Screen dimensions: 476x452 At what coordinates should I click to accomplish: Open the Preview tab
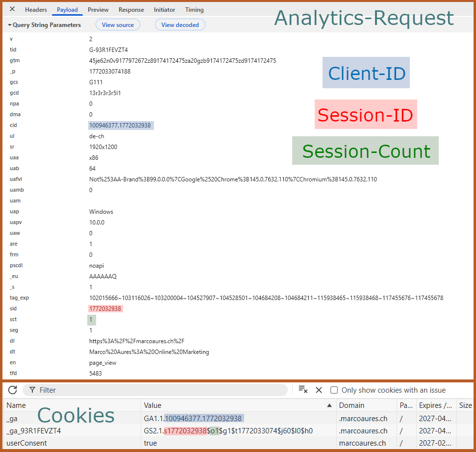98,9
